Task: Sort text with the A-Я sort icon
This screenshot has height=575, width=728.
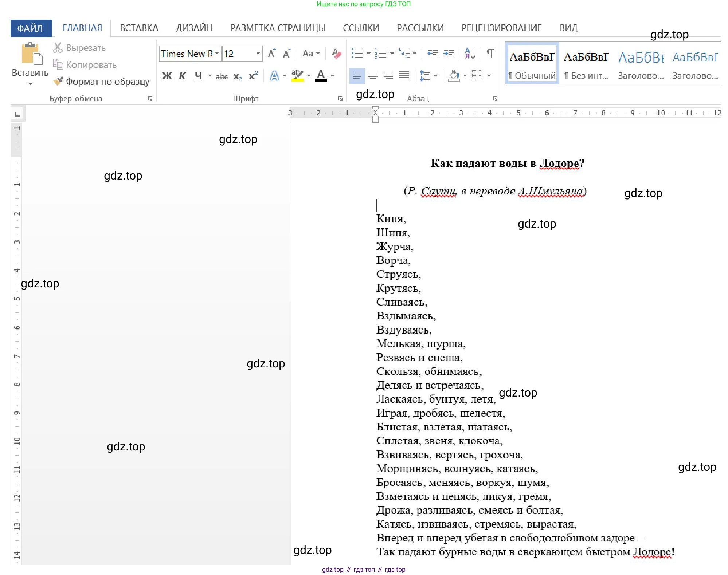Action: coord(470,54)
